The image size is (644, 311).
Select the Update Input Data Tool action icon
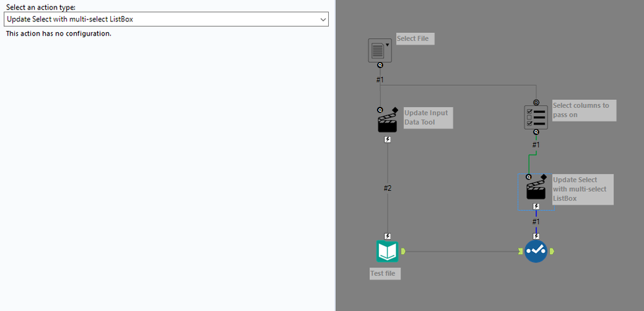387,122
